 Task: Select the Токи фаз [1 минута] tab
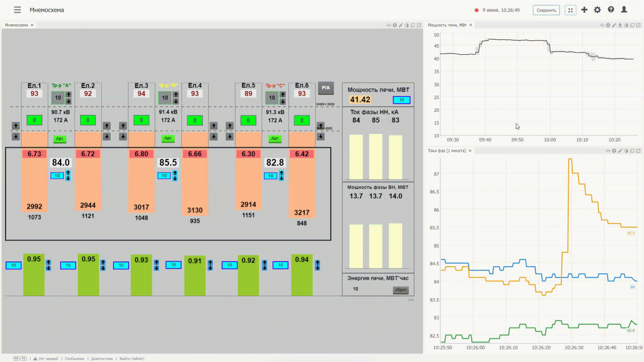(x=447, y=151)
